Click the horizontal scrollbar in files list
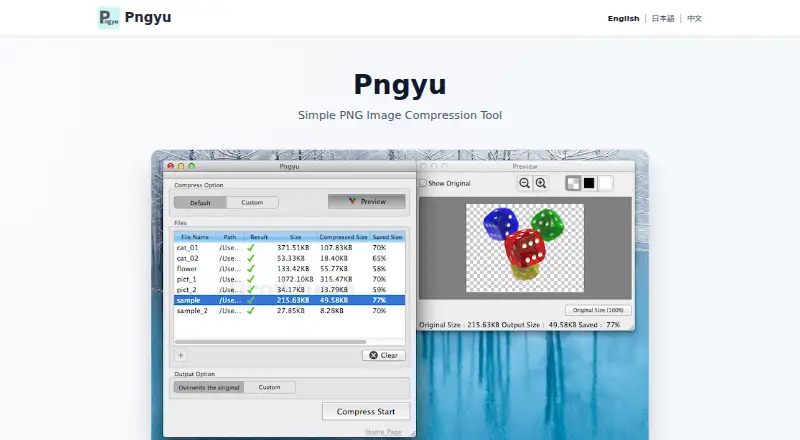The width and height of the screenshot is (800, 440). 270,342
